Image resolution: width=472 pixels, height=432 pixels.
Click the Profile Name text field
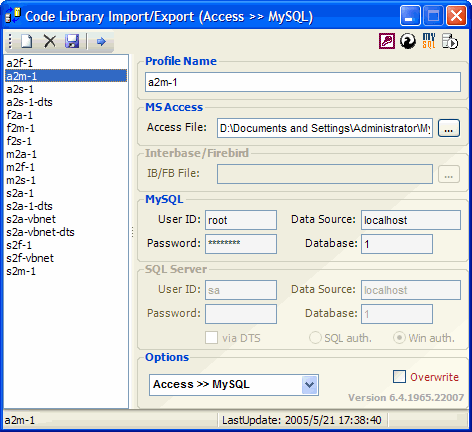pyautogui.click(x=303, y=82)
